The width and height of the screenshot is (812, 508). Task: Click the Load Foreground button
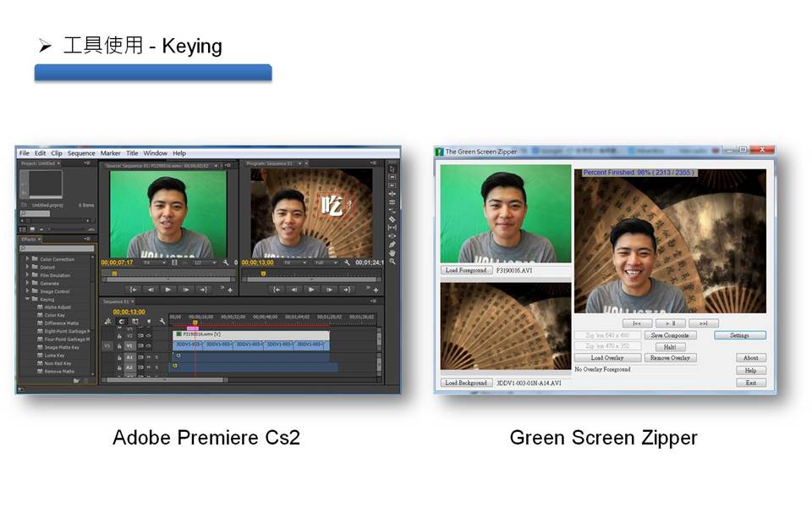tap(466, 270)
